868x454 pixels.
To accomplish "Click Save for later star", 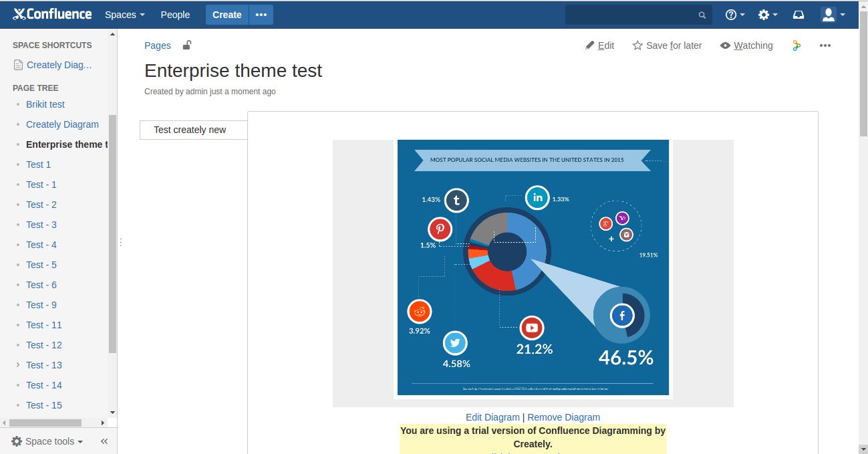I will (667, 45).
